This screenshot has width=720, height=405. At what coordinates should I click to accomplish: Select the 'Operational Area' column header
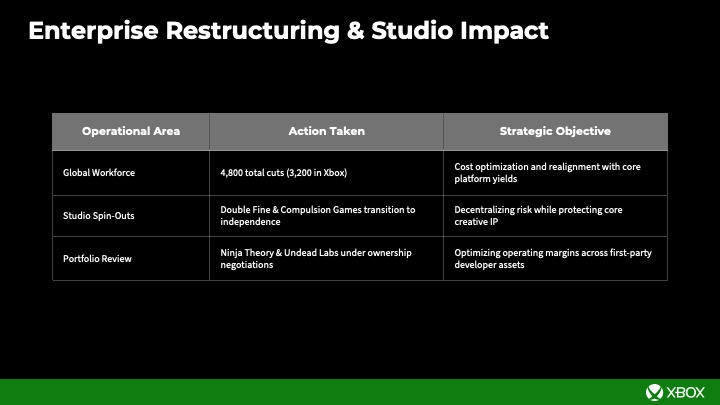[131, 131]
